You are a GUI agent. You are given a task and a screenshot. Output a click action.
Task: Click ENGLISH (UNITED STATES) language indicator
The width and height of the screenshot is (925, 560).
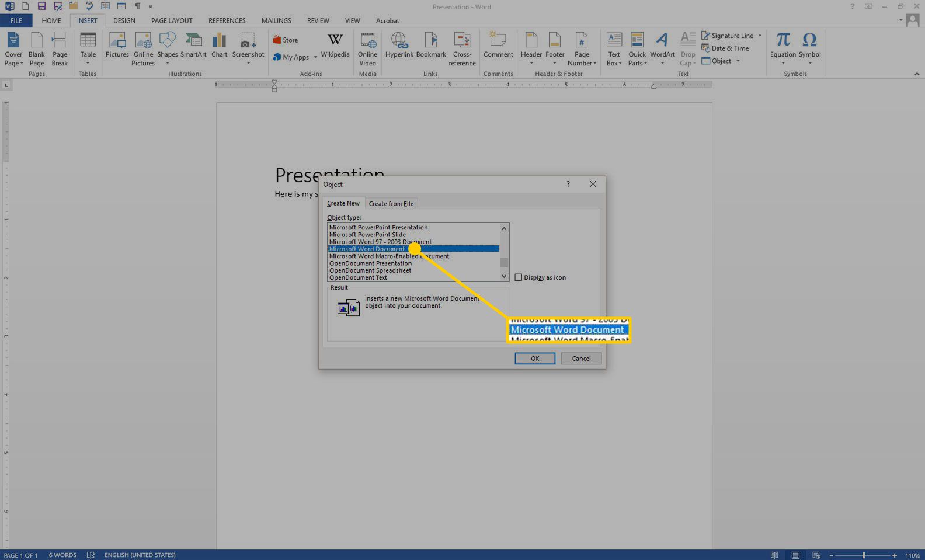click(140, 555)
